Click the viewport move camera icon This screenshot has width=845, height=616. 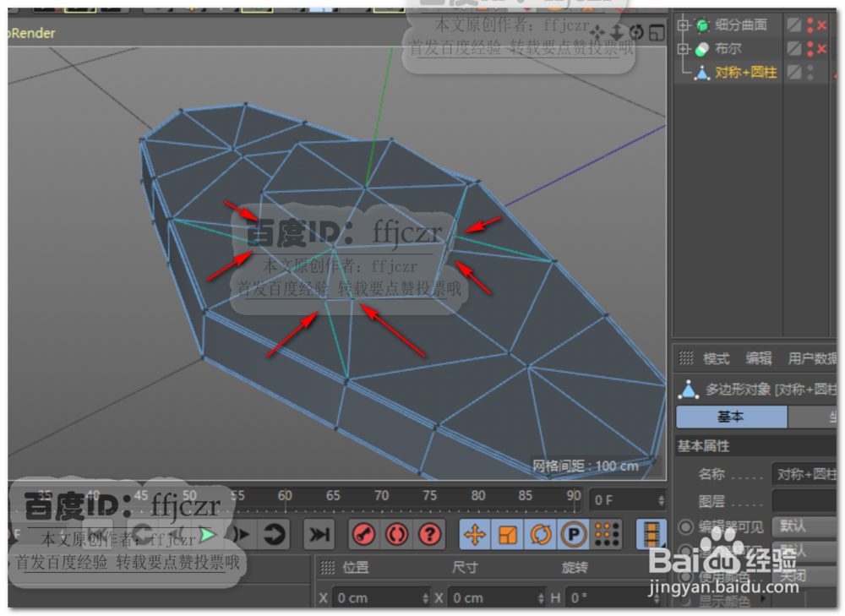point(597,33)
